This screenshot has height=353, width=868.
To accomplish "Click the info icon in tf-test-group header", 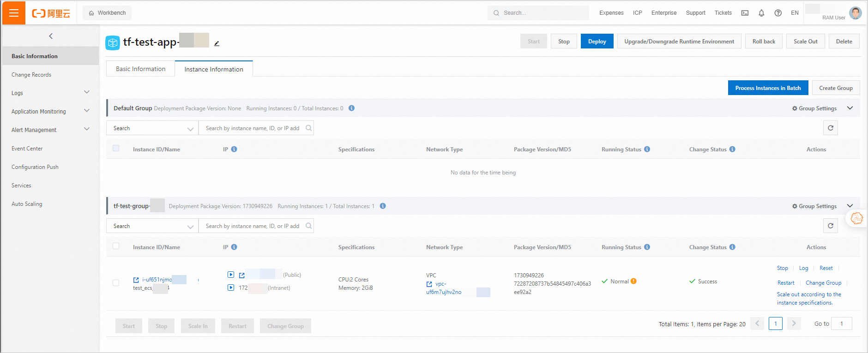I will coord(383,206).
